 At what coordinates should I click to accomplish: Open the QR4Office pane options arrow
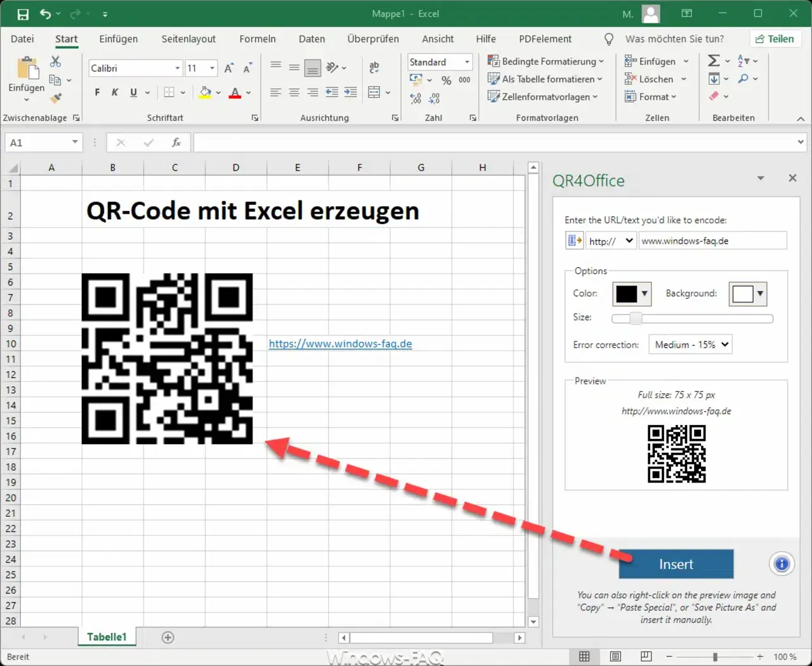(761, 178)
